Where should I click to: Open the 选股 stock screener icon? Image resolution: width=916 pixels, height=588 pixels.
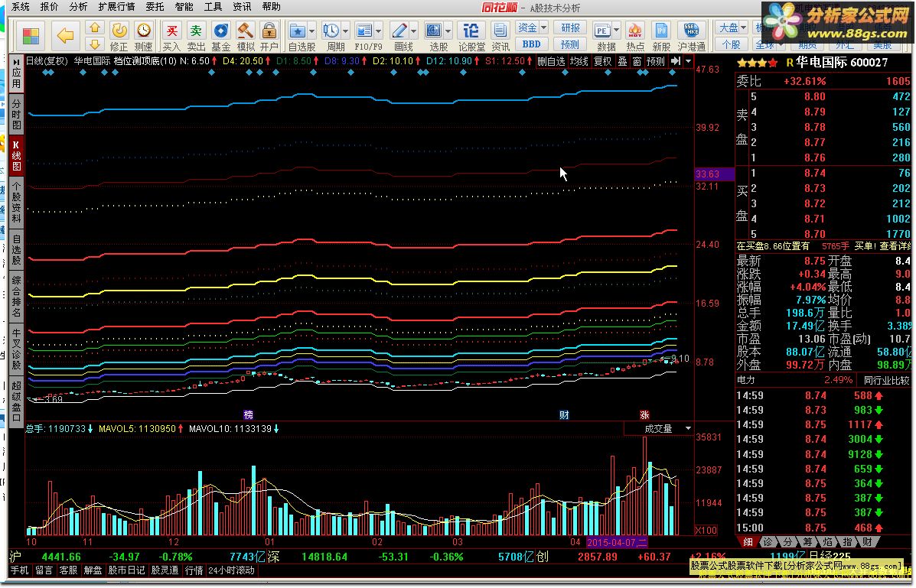(433, 31)
